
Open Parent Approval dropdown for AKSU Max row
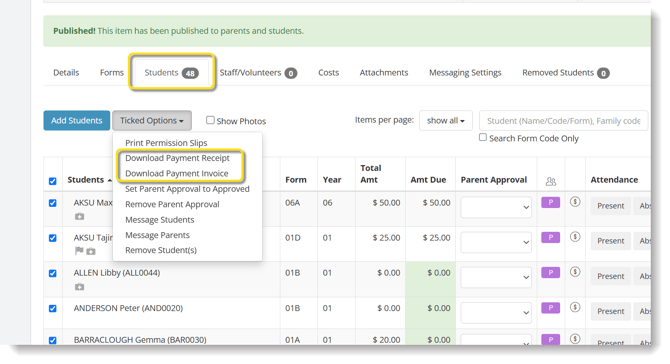point(496,207)
